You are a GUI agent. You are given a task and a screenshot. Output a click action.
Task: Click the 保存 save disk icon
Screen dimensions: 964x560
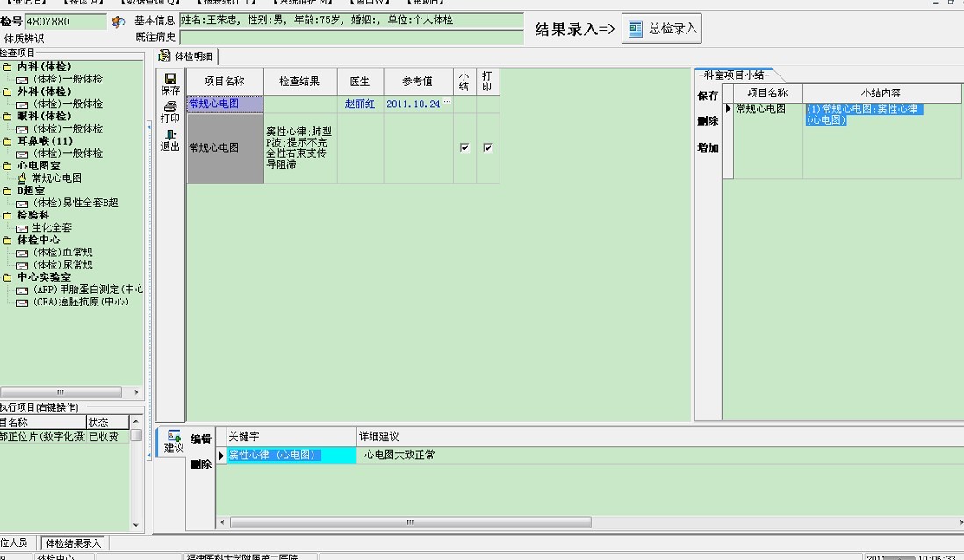click(x=170, y=79)
